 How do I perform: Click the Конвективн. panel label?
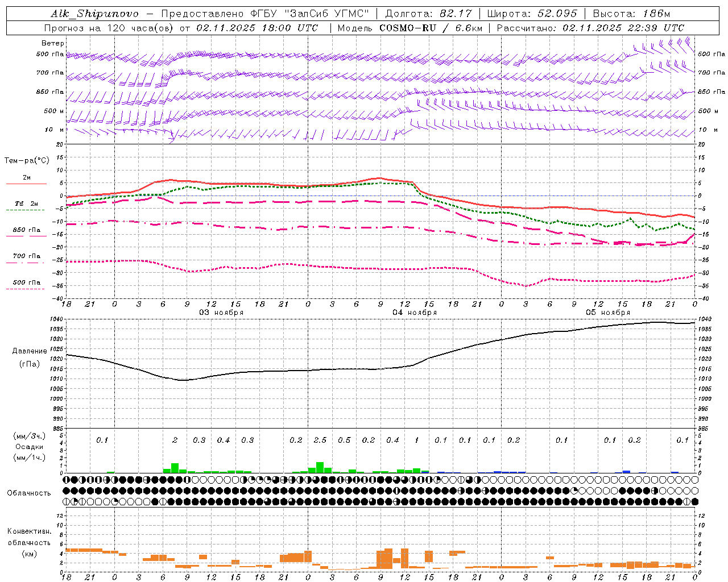point(30,531)
